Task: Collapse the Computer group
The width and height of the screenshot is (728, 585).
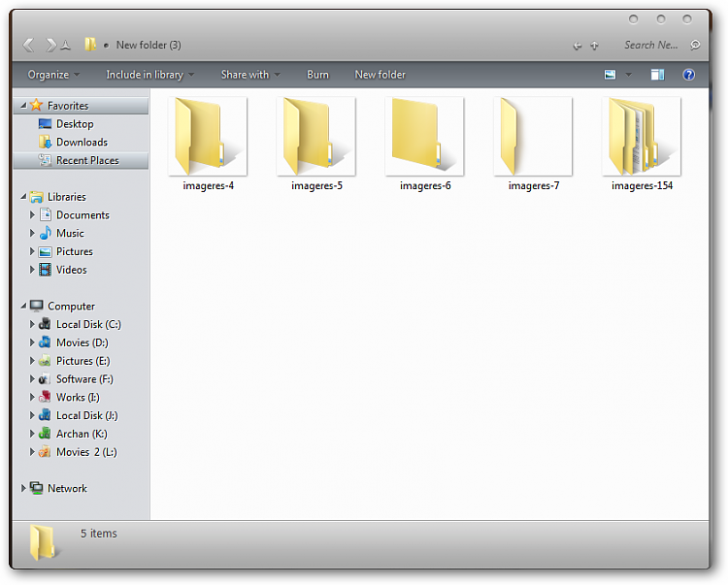Action: 23,306
